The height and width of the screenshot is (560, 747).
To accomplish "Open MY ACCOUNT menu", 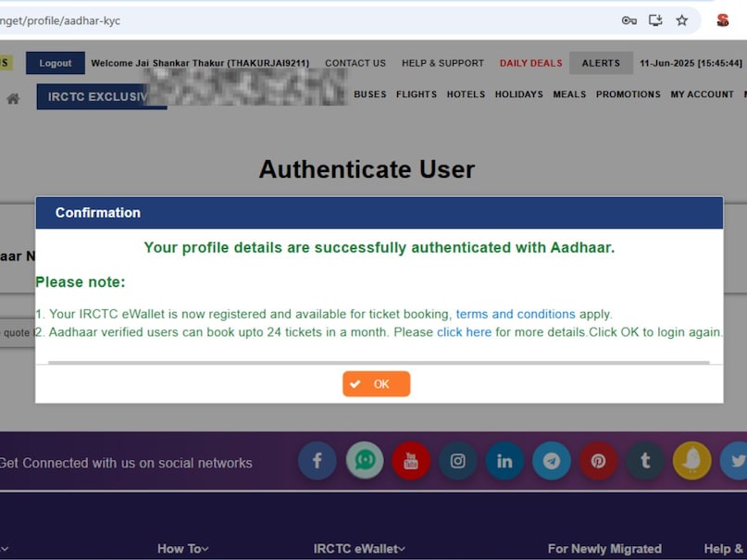I will pos(702,94).
